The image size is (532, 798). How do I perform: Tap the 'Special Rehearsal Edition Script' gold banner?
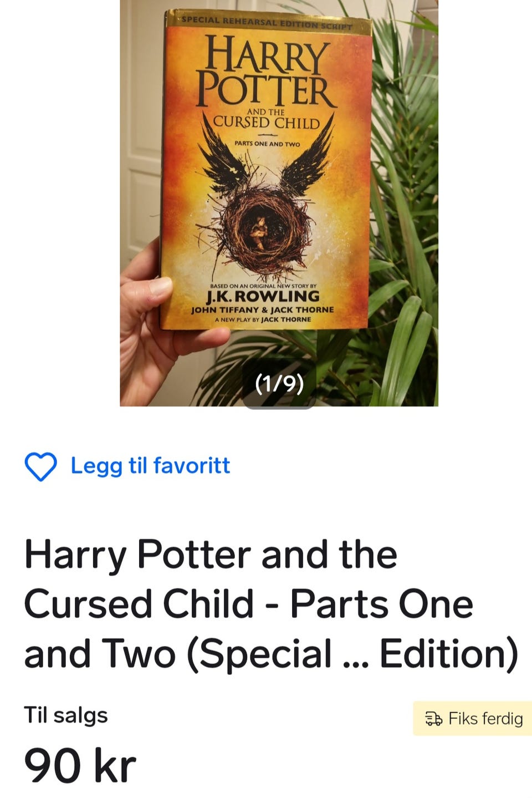(x=267, y=23)
